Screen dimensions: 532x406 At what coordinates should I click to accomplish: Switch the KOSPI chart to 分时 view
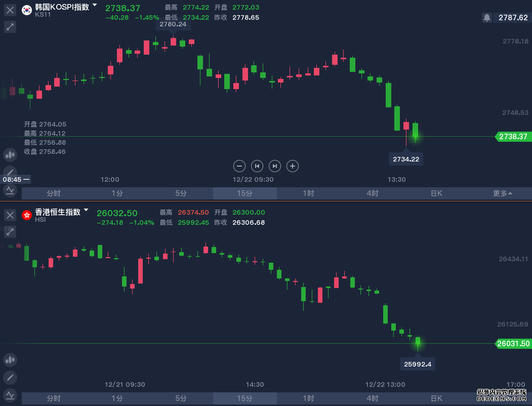coord(54,193)
